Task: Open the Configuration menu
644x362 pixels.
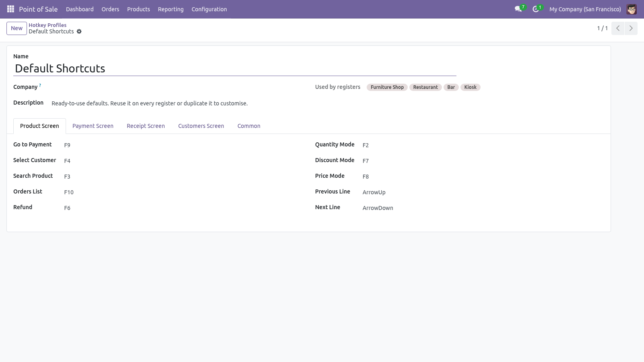Action: pos(209,9)
